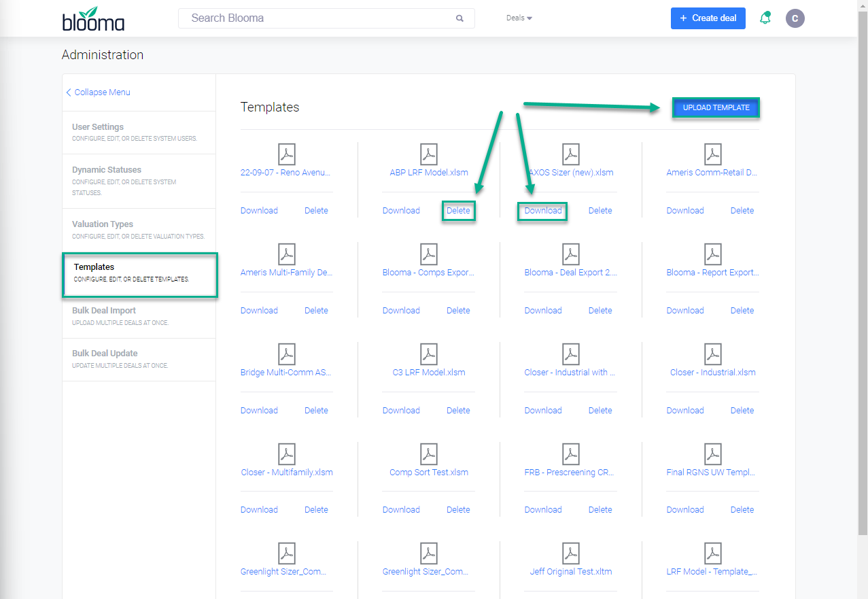Delete the Blooma - Deal Export template
The image size is (868, 599).
click(x=600, y=311)
